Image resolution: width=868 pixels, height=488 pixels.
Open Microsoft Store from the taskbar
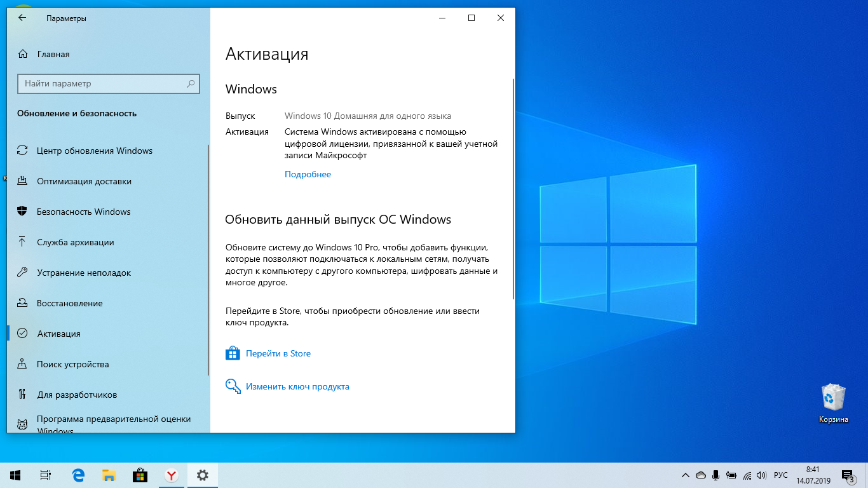[140, 475]
